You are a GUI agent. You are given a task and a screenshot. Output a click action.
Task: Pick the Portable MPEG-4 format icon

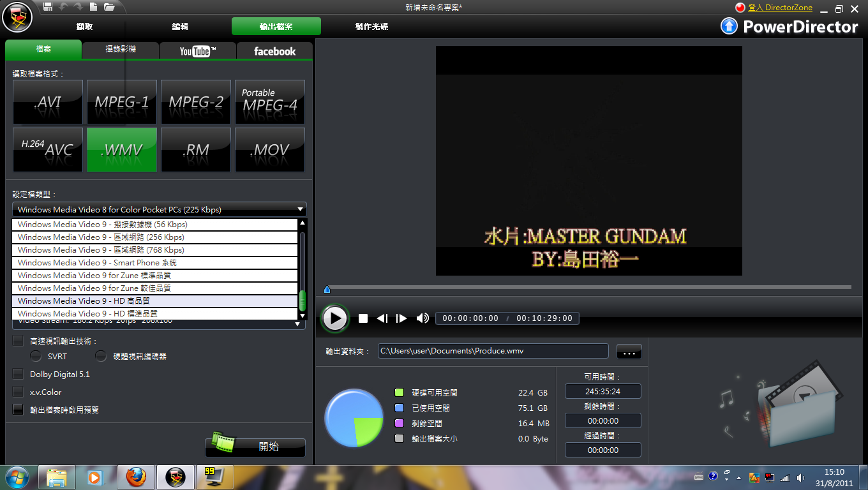(269, 102)
